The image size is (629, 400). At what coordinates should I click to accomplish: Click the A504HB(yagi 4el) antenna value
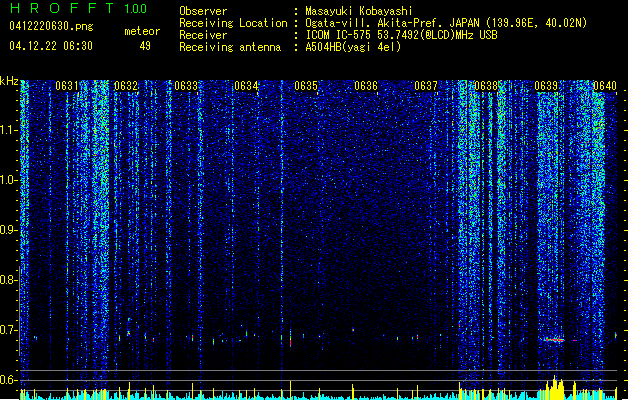(353, 47)
